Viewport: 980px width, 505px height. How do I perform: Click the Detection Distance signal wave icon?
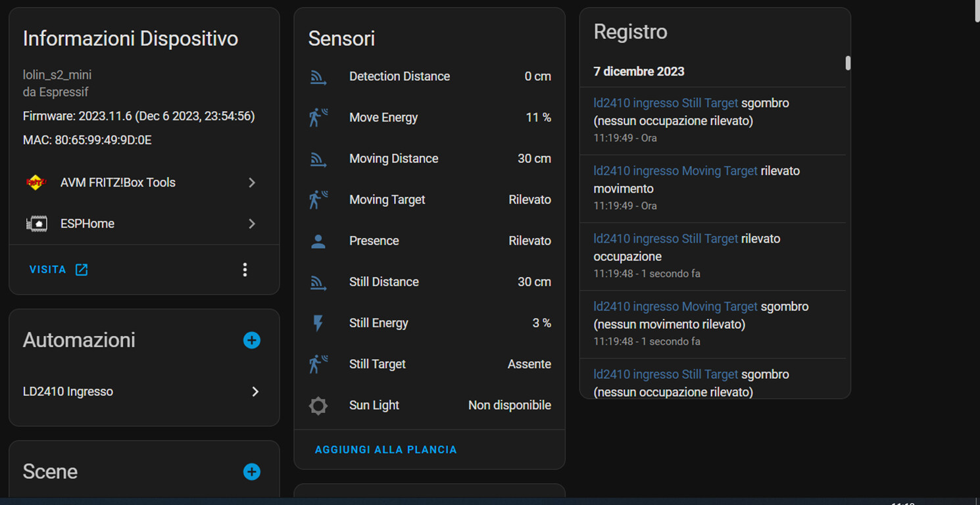click(318, 76)
